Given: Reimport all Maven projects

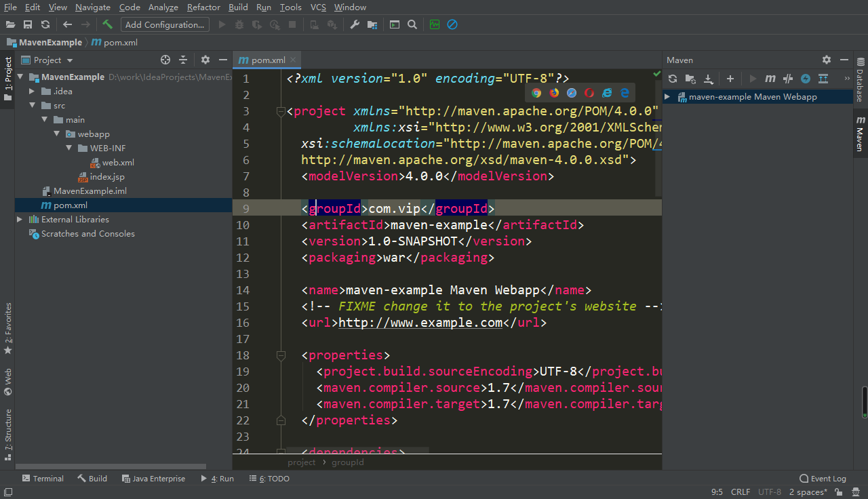Looking at the screenshot, I should tap(673, 79).
